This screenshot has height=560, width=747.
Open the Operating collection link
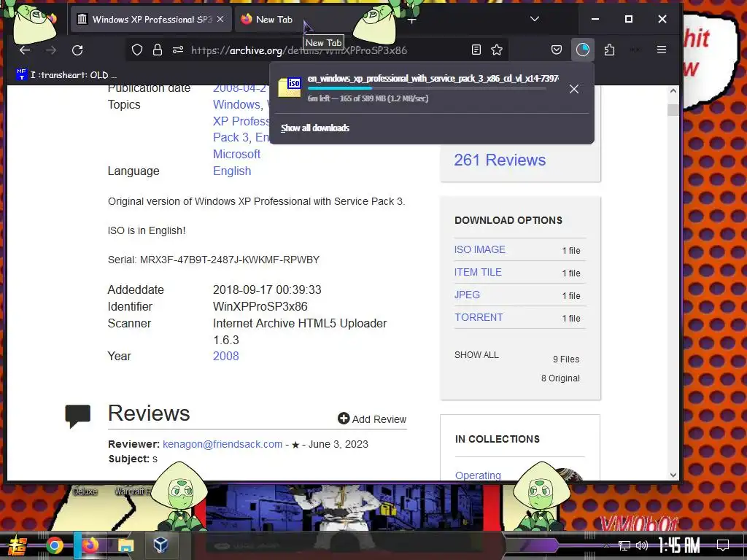pos(478,475)
